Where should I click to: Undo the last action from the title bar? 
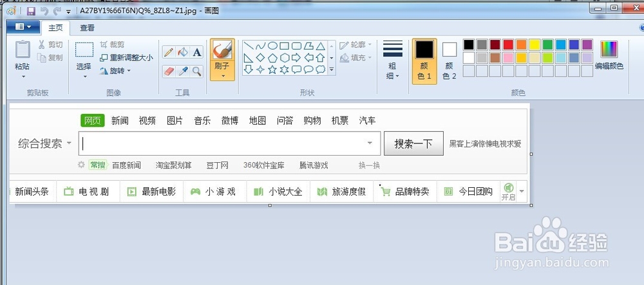[44, 11]
